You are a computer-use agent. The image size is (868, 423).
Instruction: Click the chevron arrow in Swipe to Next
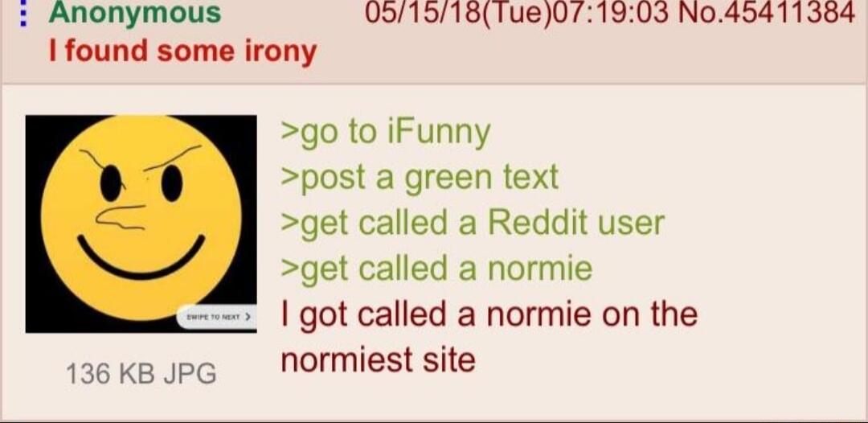[x=248, y=318]
